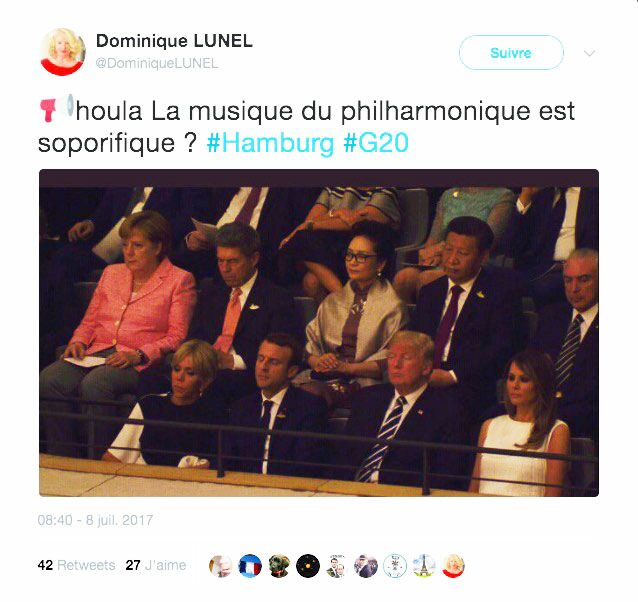Click the white round emblem liker avatar
Screen dimensions: 638x602
pos(395,566)
